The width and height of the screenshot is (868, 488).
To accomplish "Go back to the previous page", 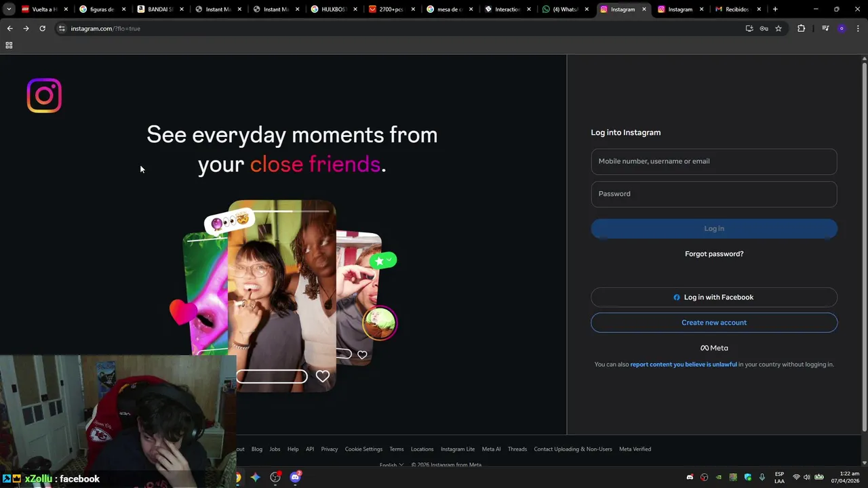I will click(9, 28).
